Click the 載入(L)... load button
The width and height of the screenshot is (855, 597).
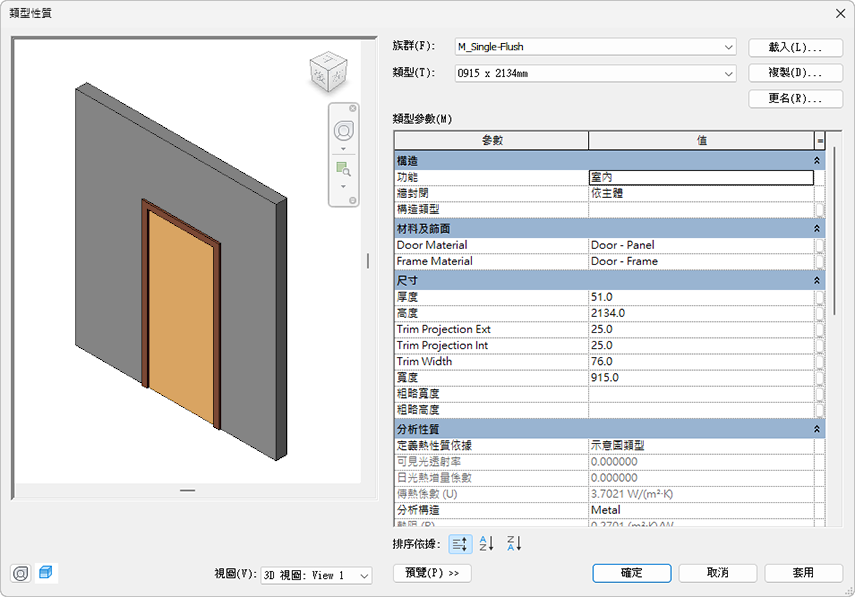tap(796, 47)
